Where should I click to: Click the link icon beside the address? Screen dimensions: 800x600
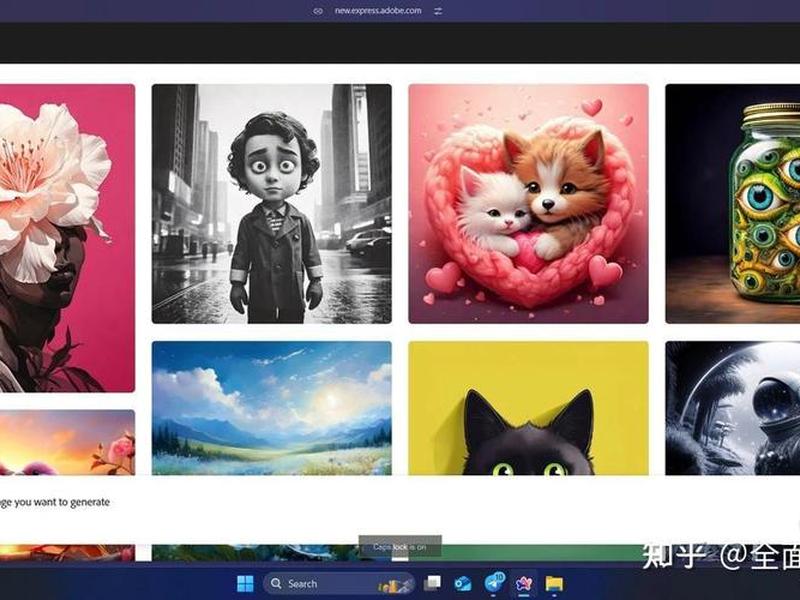coord(318,11)
